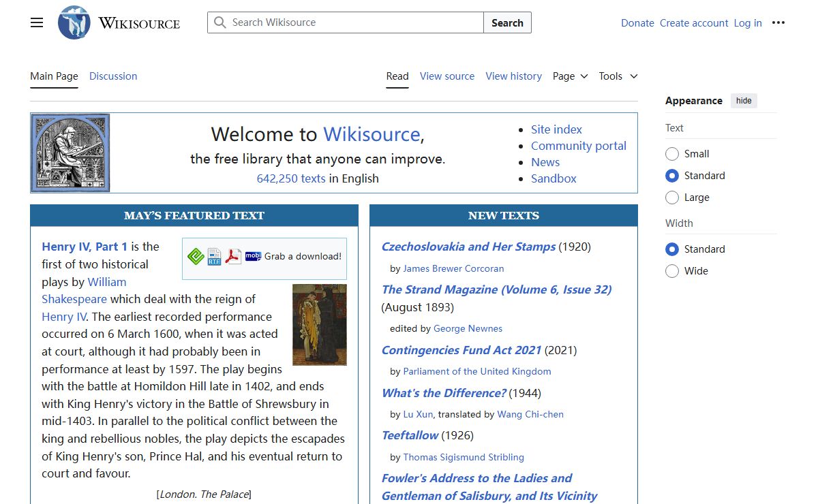The height and width of the screenshot is (504, 818).
Task: Select Standard width option
Action: click(x=672, y=249)
